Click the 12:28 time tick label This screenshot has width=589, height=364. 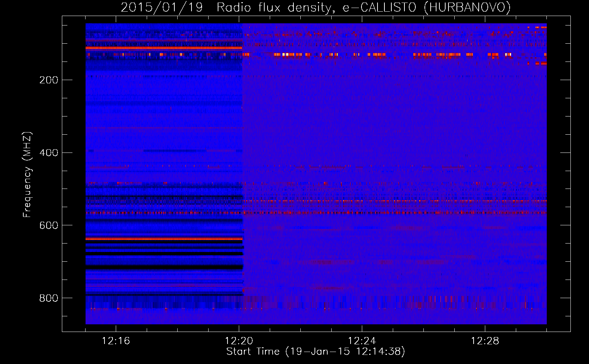point(485,341)
